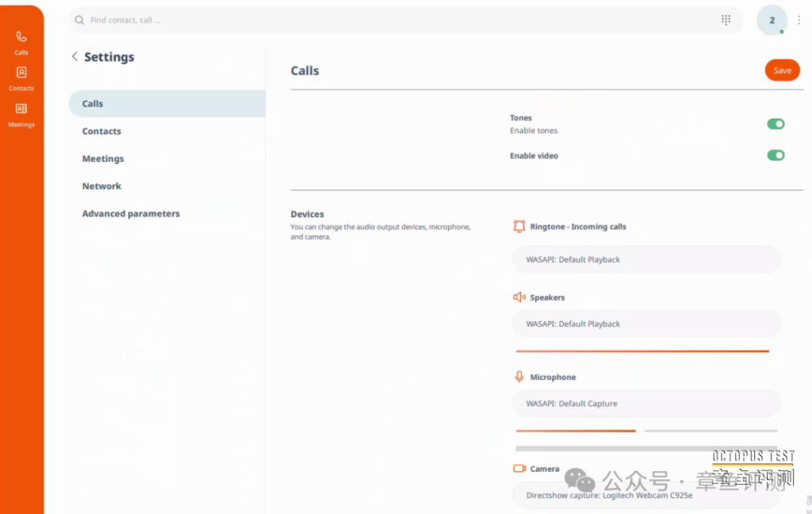
Task: Open Ringtone incoming calls device dropdown
Action: (646, 259)
